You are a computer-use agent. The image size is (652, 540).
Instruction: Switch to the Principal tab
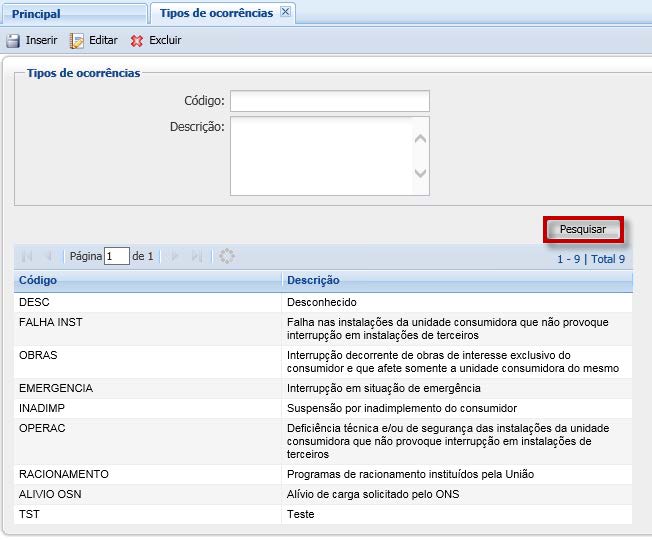click(x=36, y=14)
